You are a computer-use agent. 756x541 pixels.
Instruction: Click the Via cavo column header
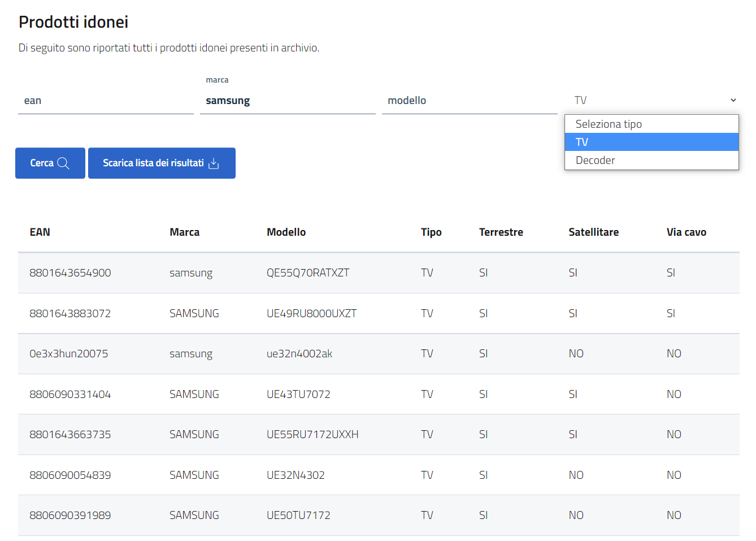(x=686, y=232)
